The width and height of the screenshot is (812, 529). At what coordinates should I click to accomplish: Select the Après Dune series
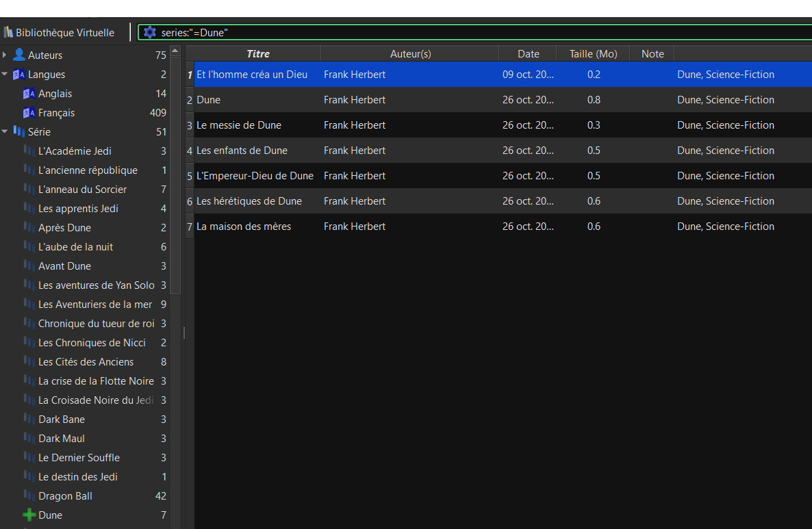pos(64,228)
